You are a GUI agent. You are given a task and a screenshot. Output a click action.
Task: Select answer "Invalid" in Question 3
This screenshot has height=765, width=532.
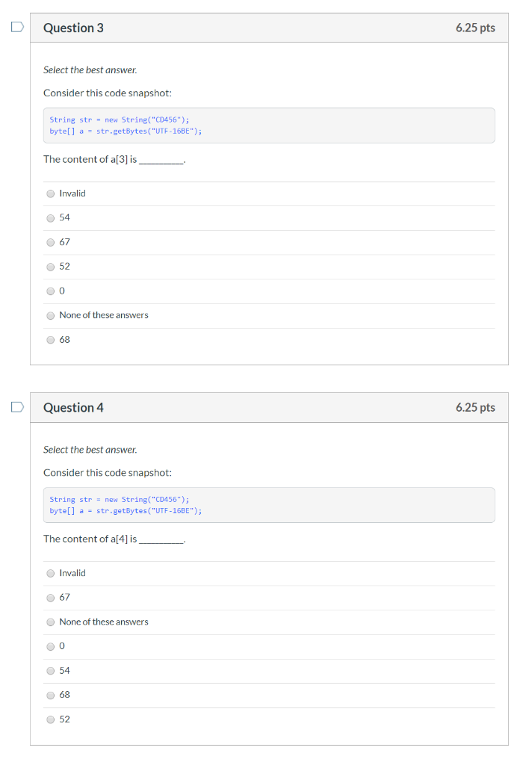pos(50,193)
